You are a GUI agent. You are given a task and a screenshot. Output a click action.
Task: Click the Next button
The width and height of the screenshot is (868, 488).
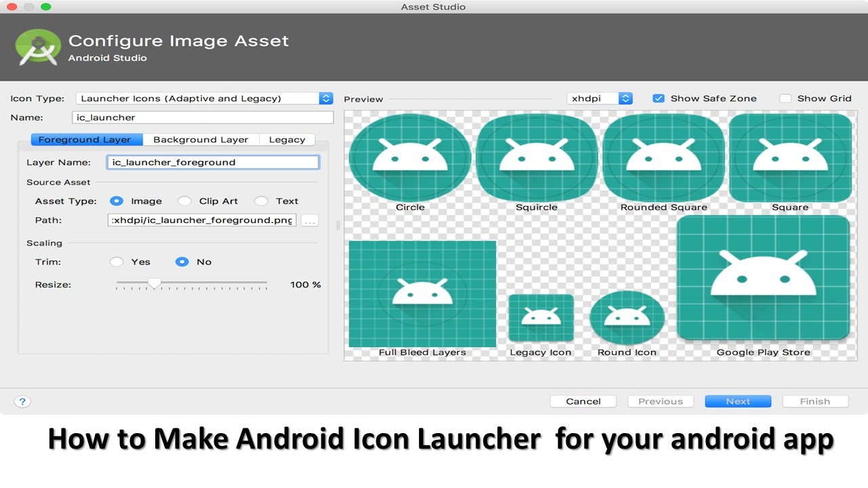(x=738, y=401)
